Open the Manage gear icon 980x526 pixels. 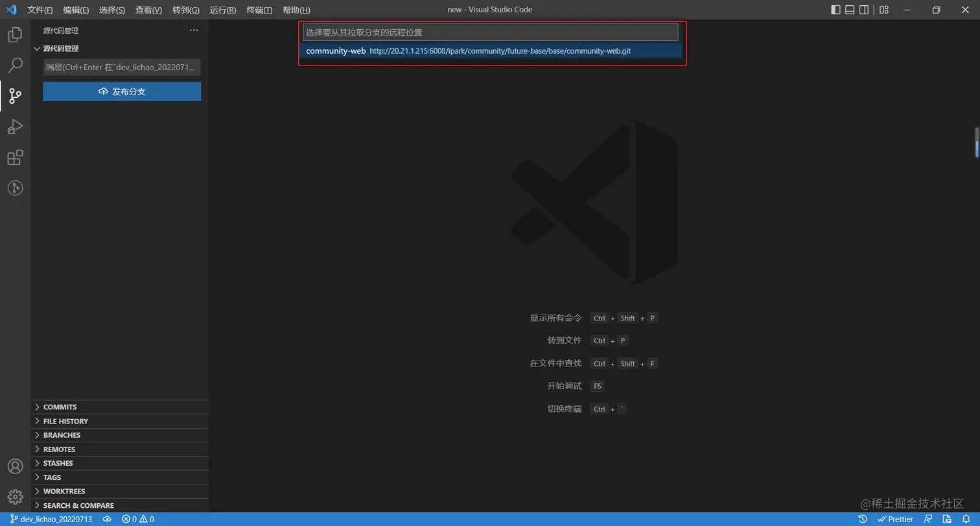[15, 497]
